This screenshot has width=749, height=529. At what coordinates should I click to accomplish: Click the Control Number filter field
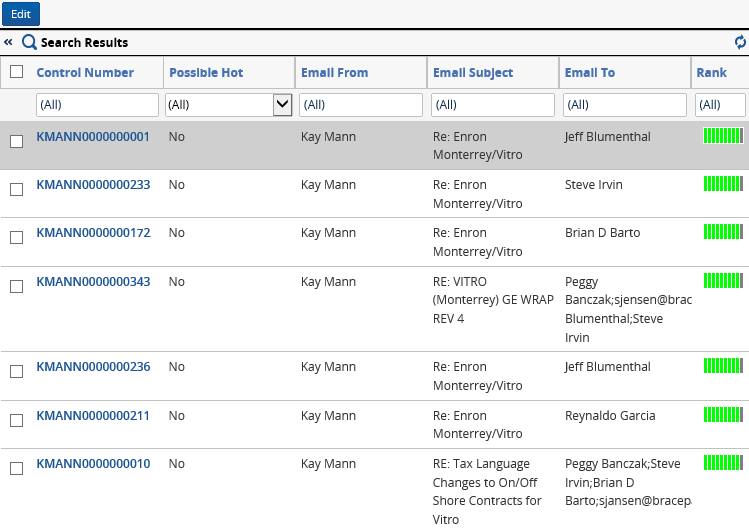pos(97,104)
